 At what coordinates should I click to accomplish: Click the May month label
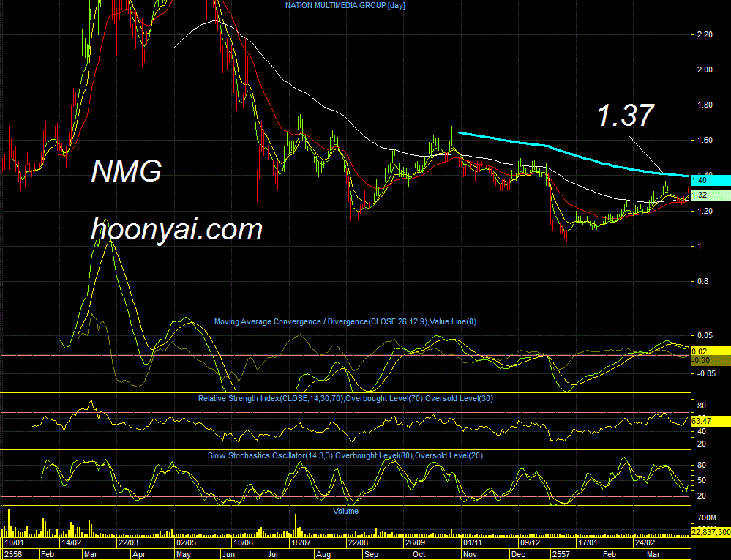coord(184,554)
